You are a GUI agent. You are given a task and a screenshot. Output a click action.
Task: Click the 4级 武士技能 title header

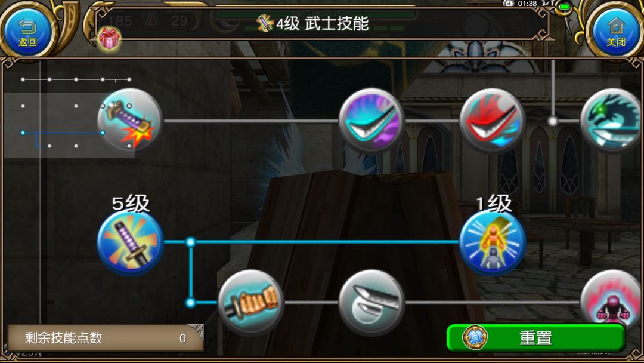click(x=313, y=23)
